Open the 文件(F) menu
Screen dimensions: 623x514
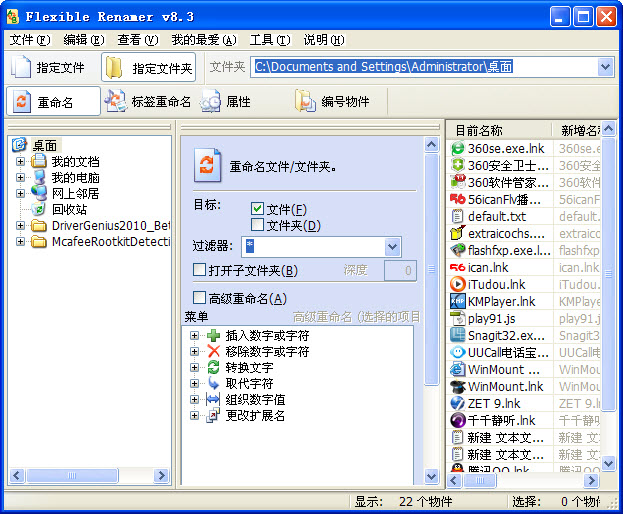(30, 40)
